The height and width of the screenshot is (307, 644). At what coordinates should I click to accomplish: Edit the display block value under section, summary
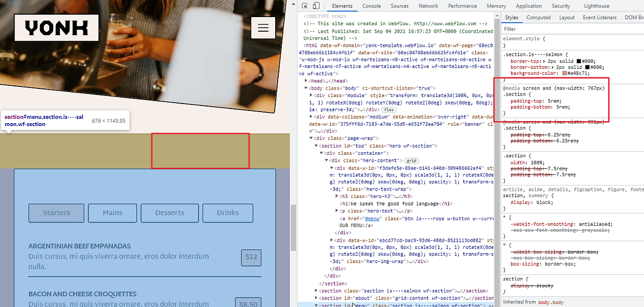coord(543,202)
